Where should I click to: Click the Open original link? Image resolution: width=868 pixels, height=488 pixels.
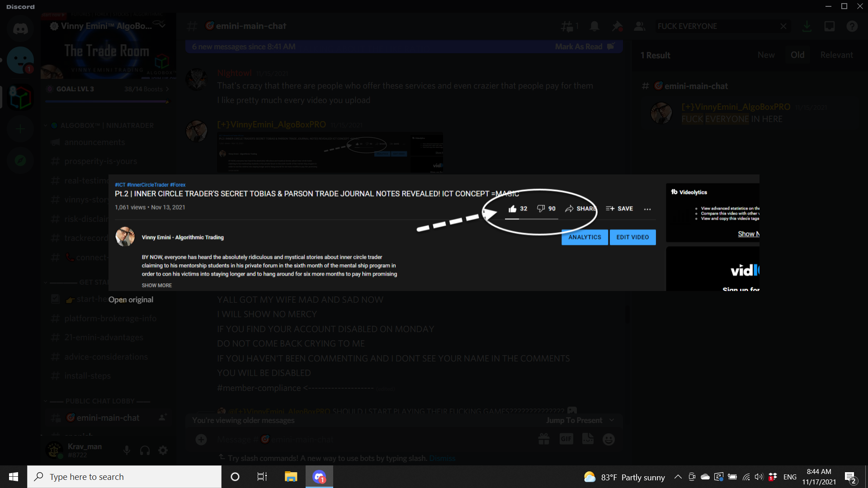[131, 300]
